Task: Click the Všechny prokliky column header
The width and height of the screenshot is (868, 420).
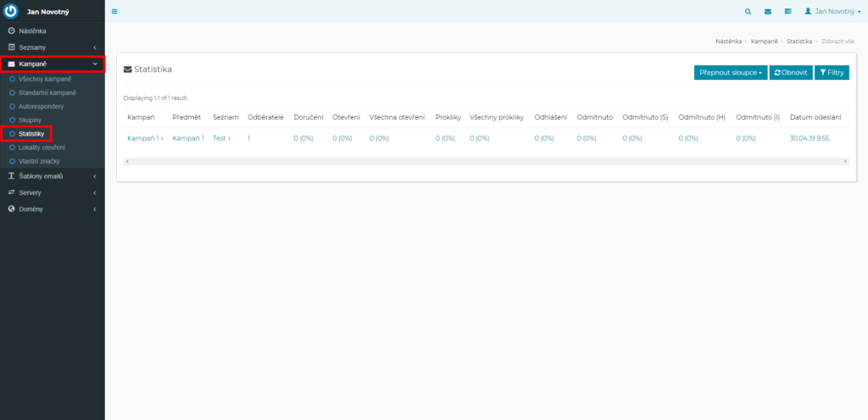Action: click(x=497, y=117)
